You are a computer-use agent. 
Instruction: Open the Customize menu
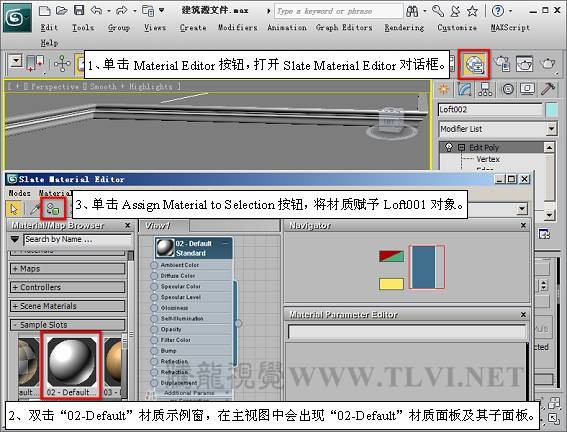(457, 27)
